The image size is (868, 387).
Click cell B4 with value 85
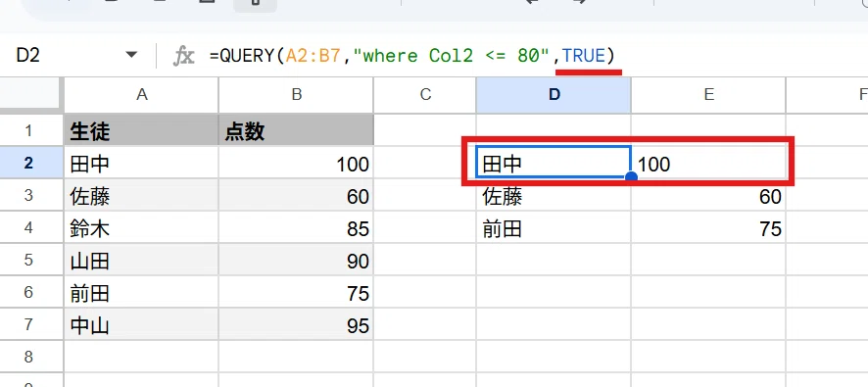297,227
